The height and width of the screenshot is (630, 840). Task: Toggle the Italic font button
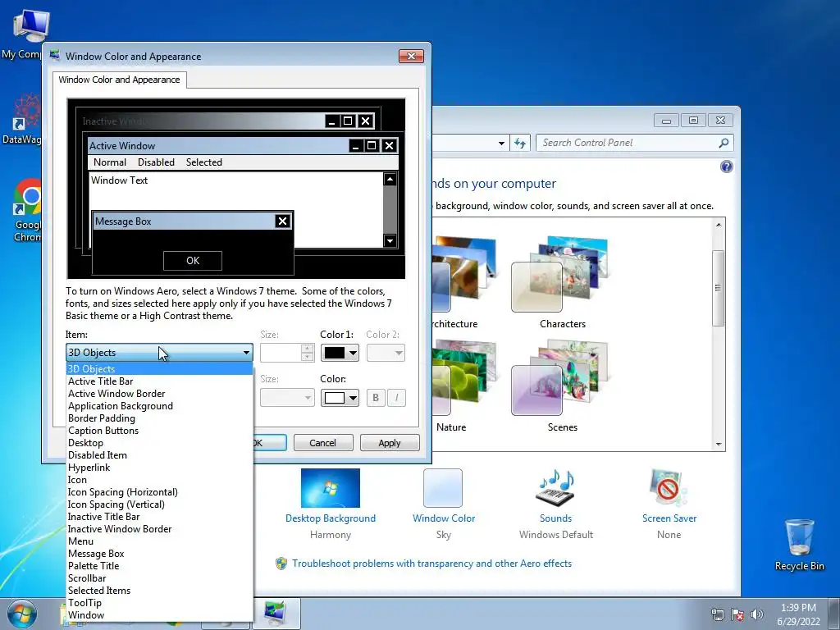(396, 398)
